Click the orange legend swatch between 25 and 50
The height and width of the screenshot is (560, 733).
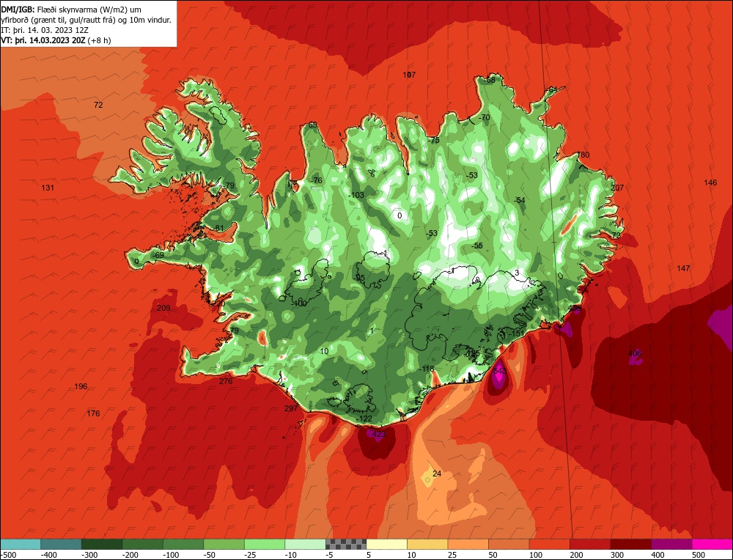point(468,544)
